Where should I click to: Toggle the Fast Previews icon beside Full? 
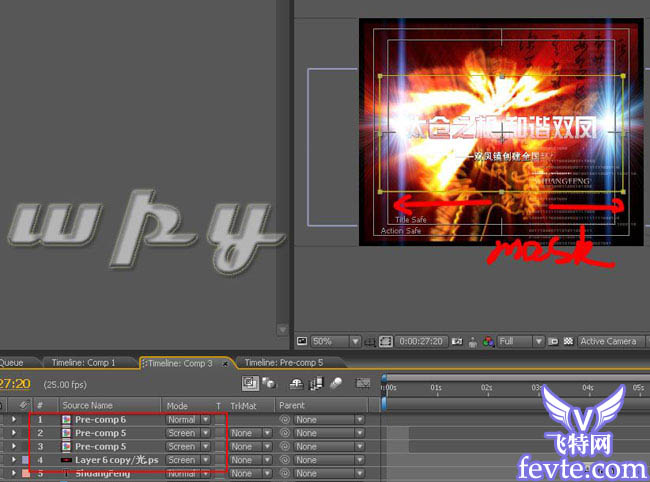[x=553, y=342]
